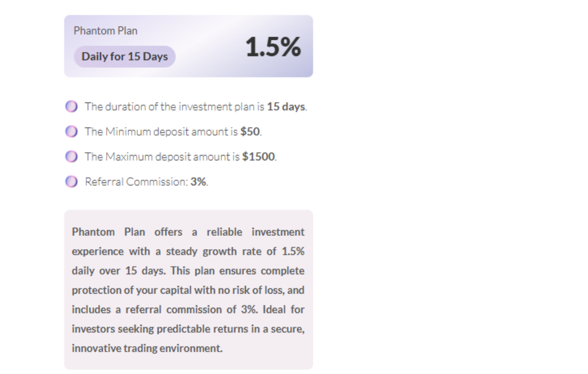The width and height of the screenshot is (588, 374).
Task: Click the bullet icon beside Minimum deposit
Action: 71,132
